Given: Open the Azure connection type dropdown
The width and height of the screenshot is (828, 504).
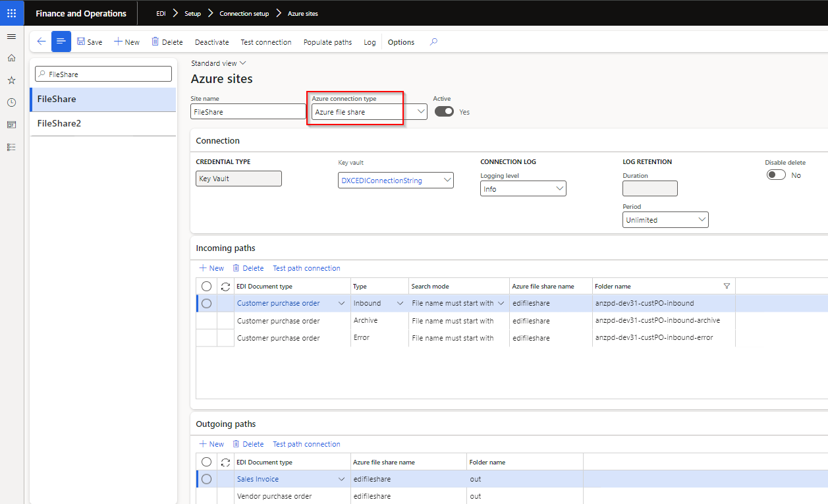Looking at the screenshot, I should (420, 111).
